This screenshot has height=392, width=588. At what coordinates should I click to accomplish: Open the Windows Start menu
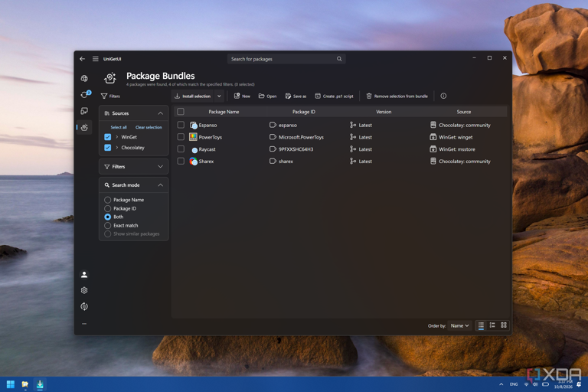(x=11, y=384)
